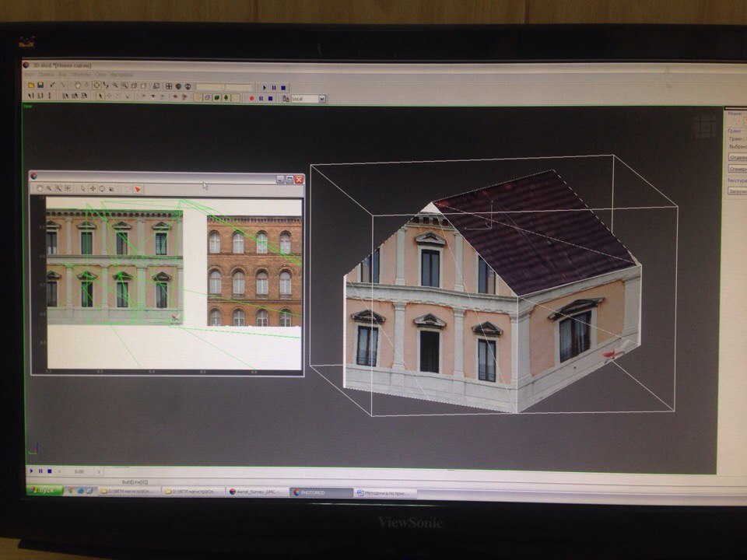Click the 0.00 time value field

pos(79,472)
